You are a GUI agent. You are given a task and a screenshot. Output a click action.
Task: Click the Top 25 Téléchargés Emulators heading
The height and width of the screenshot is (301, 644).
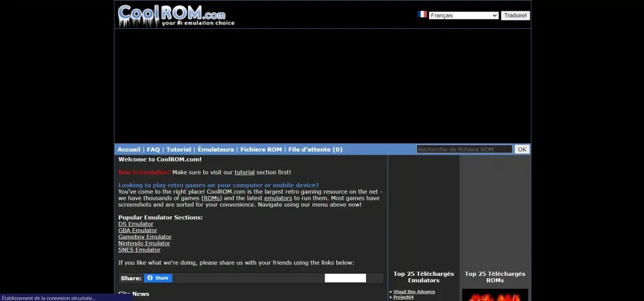423,277
